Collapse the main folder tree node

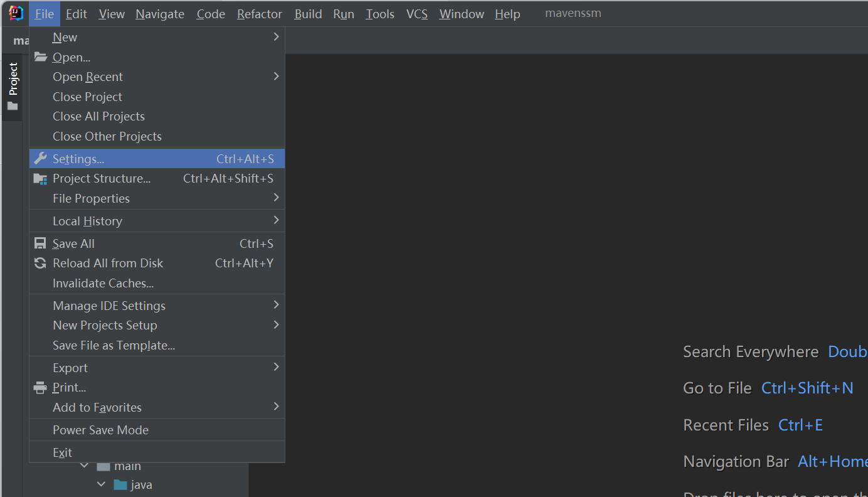[x=85, y=466]
